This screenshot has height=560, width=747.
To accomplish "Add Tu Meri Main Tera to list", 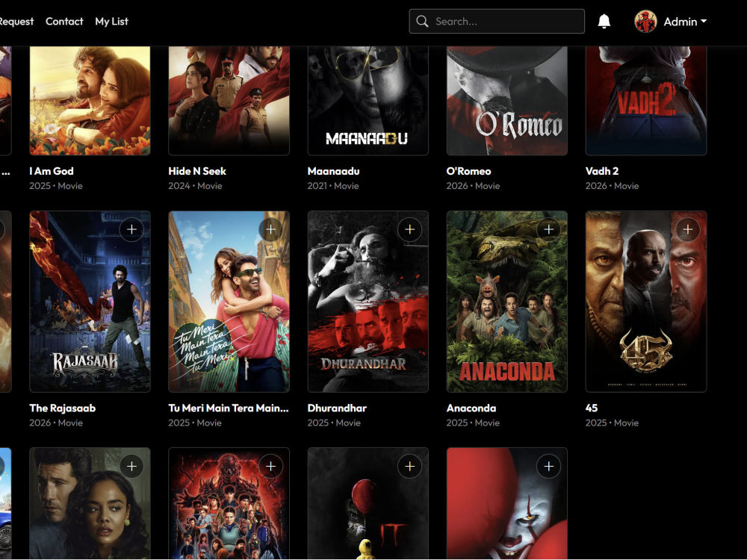I will (270, 229).
